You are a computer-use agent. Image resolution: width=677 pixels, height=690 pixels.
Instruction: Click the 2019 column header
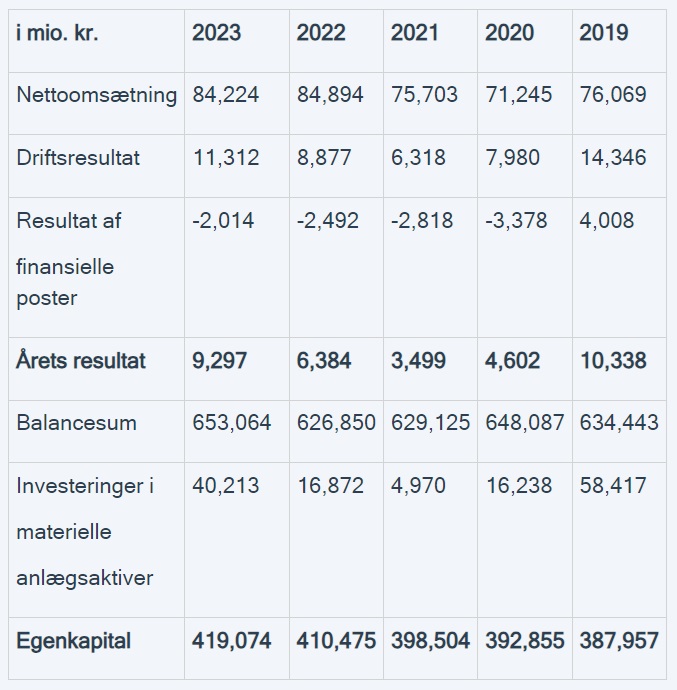point(604,33)
